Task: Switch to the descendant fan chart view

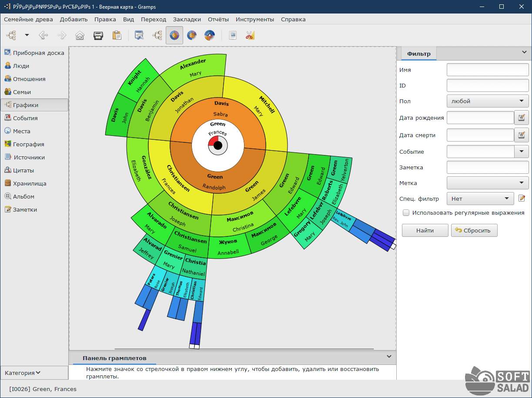Action: coord(191,35)
